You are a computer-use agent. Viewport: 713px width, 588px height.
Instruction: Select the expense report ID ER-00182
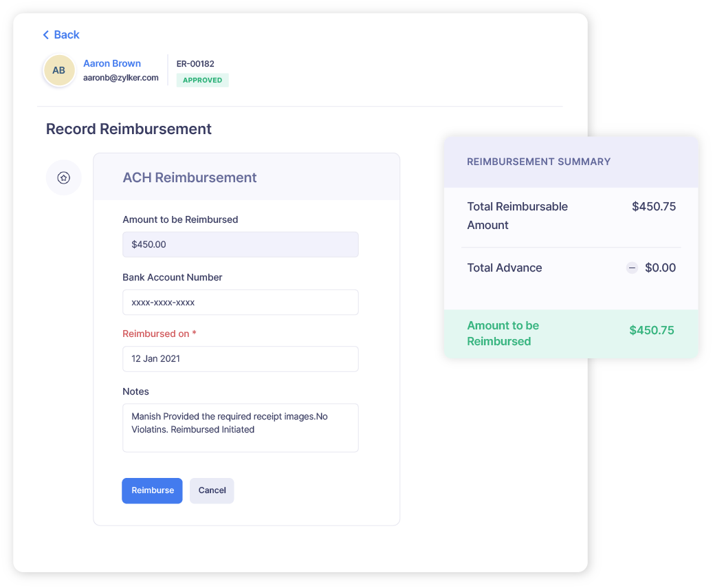195,63
